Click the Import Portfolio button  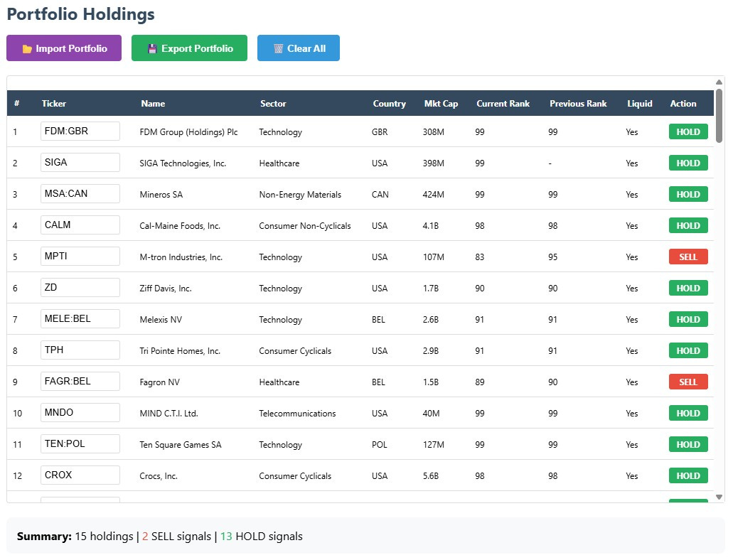click(64, 48)
